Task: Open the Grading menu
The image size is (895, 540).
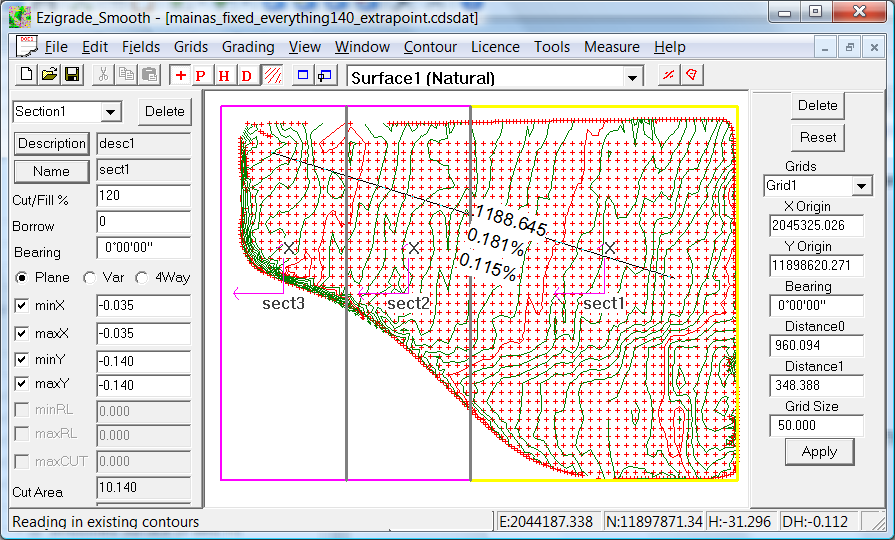Action: (248, 47)
